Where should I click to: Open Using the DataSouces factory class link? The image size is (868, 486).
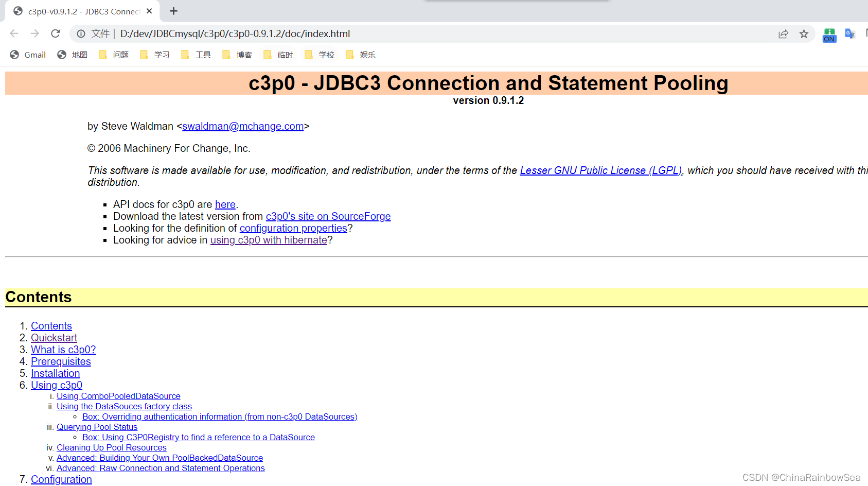pos(124,406)
